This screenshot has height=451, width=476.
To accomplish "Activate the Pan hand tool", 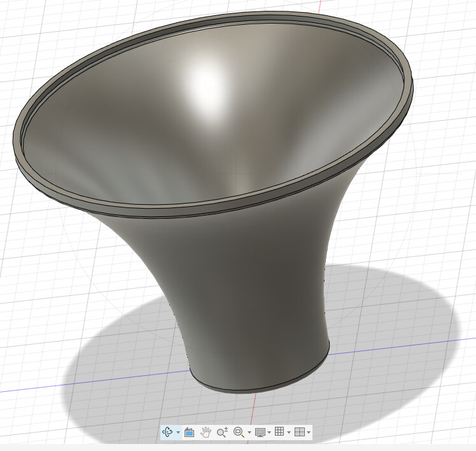I will coord(206,432).
